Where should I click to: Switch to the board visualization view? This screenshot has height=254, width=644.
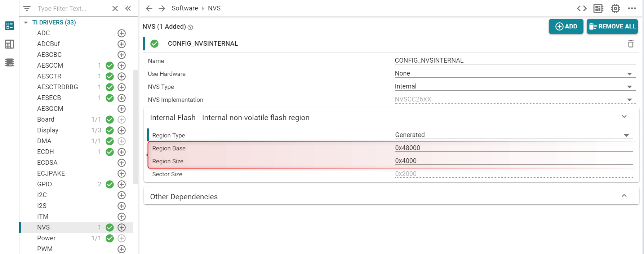pyautogui.click(x=598, y=8)
